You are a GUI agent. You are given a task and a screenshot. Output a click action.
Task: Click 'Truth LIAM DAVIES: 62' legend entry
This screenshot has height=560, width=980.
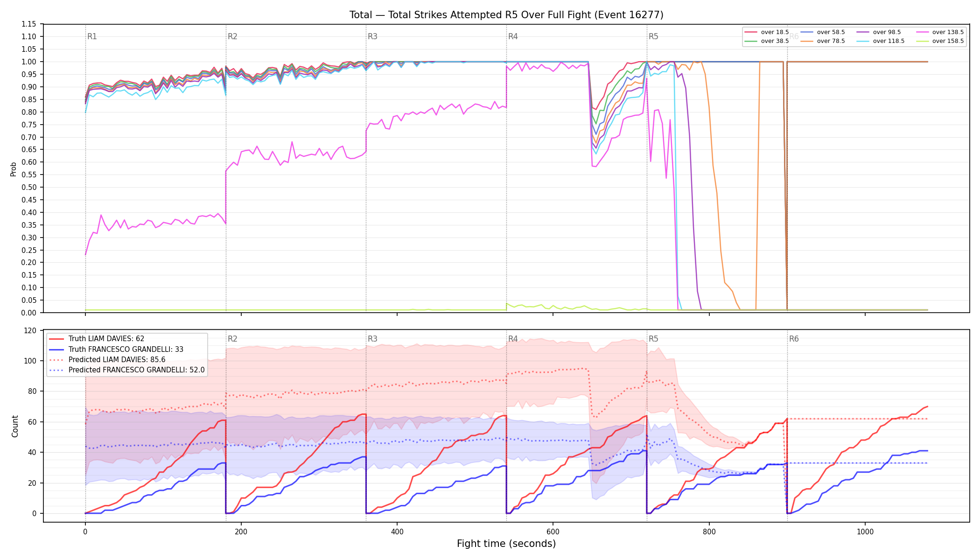point(97,339)
